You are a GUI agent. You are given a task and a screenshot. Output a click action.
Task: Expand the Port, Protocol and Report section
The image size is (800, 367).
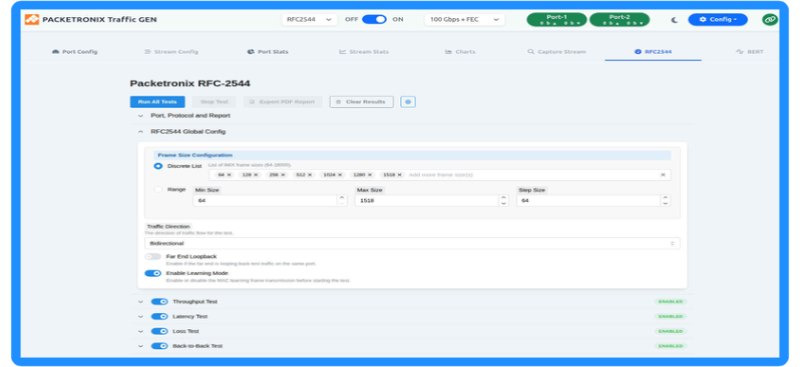tap(141, 116)
